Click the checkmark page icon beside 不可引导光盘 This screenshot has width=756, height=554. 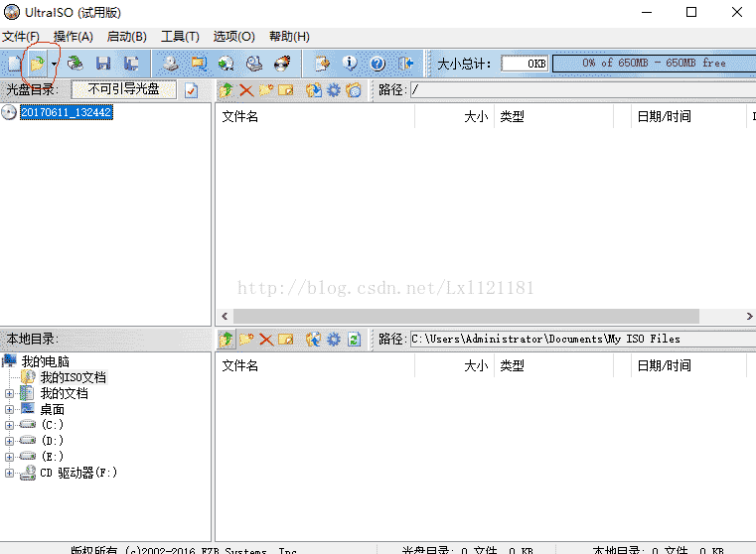tap(192, 90)
